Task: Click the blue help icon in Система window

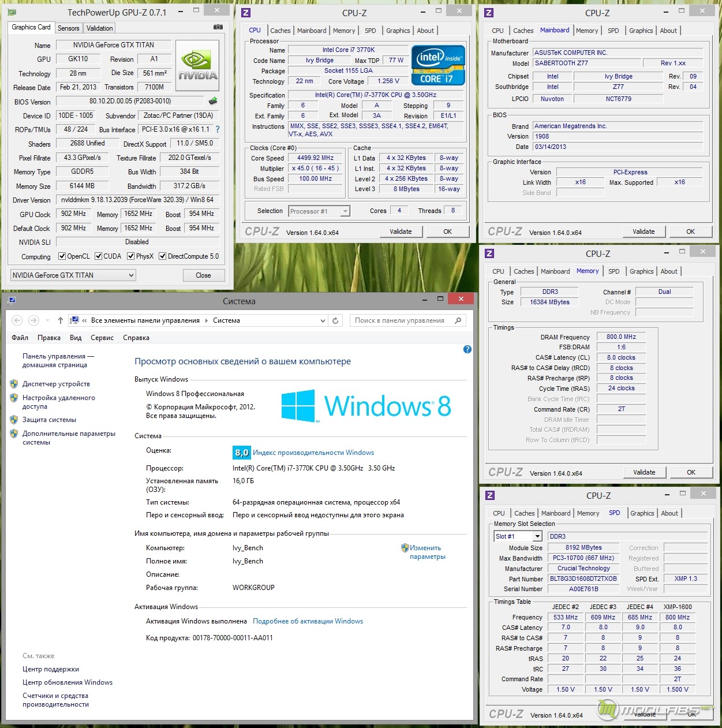Action: pos(467,349)
